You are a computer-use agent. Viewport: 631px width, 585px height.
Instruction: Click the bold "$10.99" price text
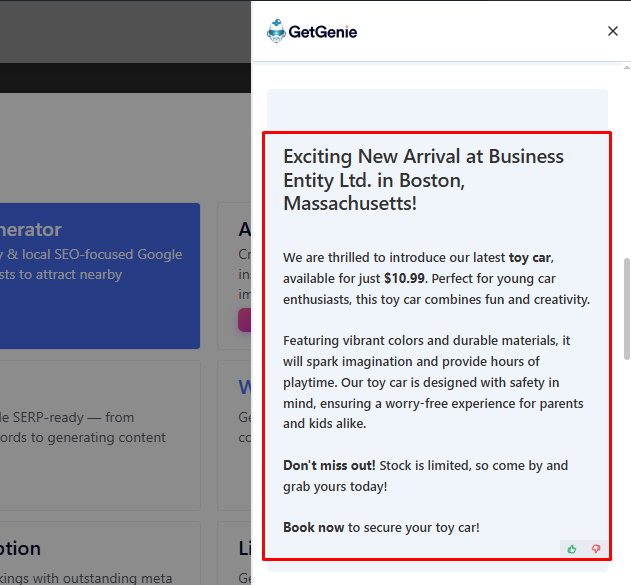tap(404, 279)
